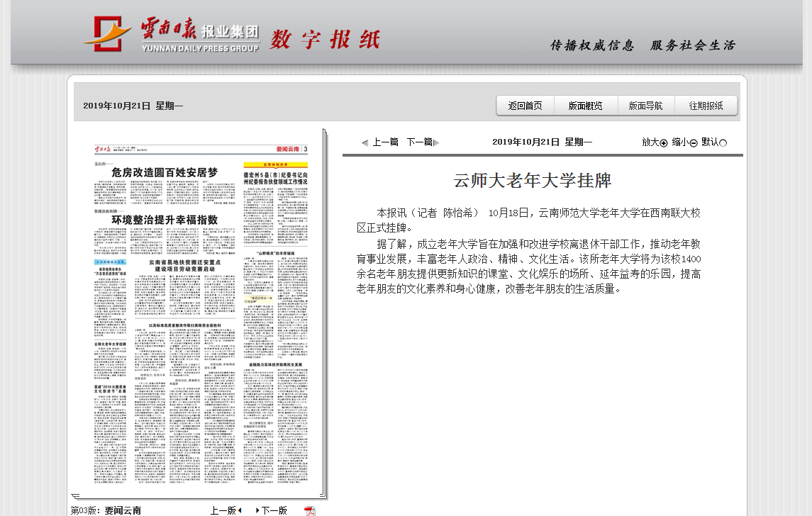Click the right arrow before 下一版
Image resolution: width=812 pixels, height=516 pixels.
tap(257, 510)
